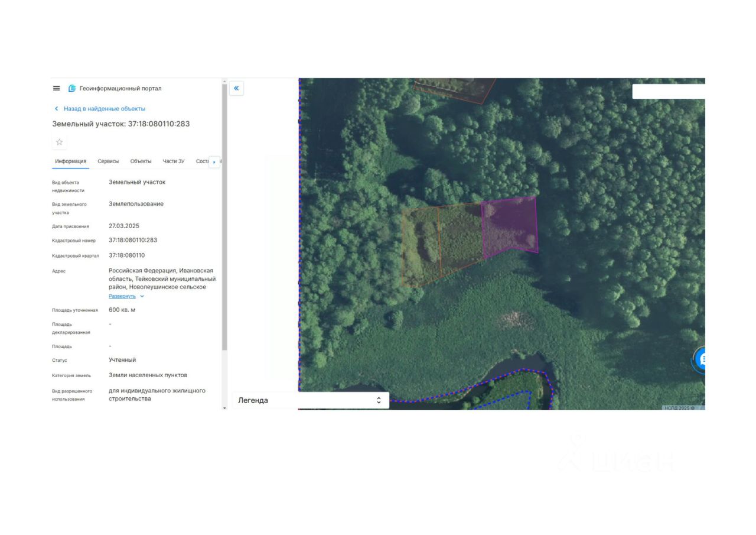The image size is (756, 535).
Task: Click the 'Вид объекта недвижимости' label
Action: 68,187
